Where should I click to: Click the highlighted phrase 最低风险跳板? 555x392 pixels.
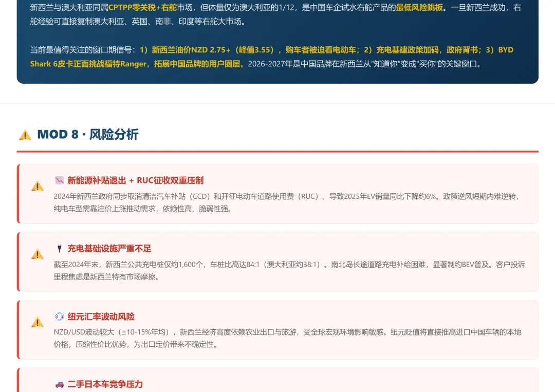[x=419, y=7]
